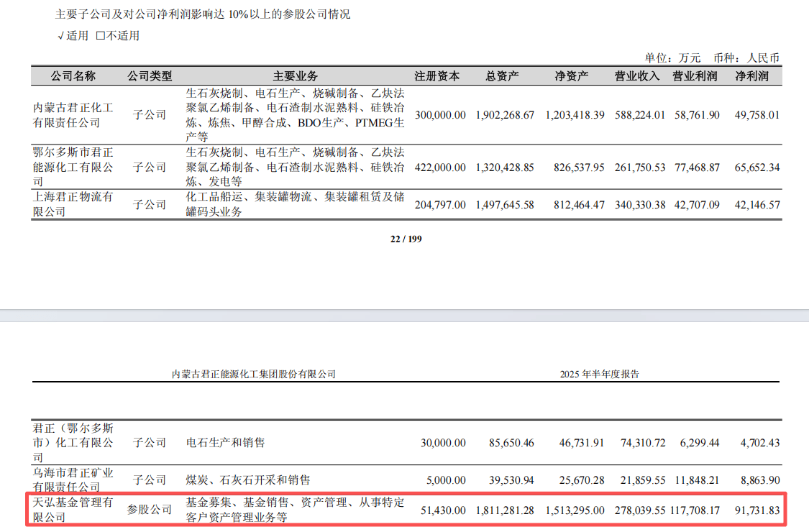The image size is (809, 532).
Task: Click the 净资产 column header
Action: [572, 76]
